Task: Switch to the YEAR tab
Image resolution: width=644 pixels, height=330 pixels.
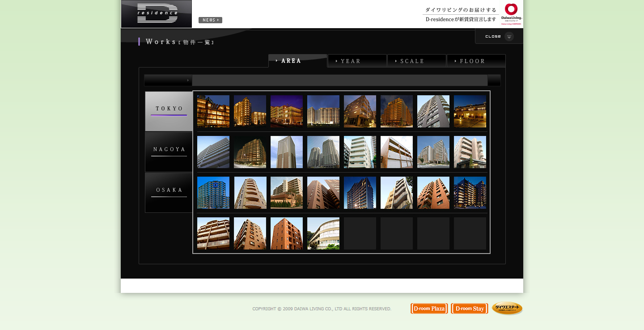Action: pyautogui.click(x=357, y=61)
